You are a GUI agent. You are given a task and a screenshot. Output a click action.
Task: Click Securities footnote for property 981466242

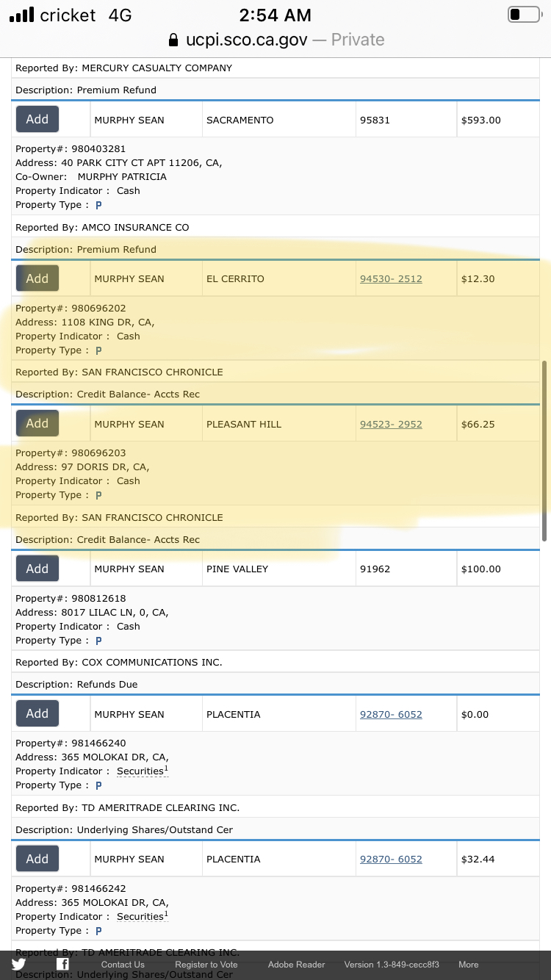point(143,916)
